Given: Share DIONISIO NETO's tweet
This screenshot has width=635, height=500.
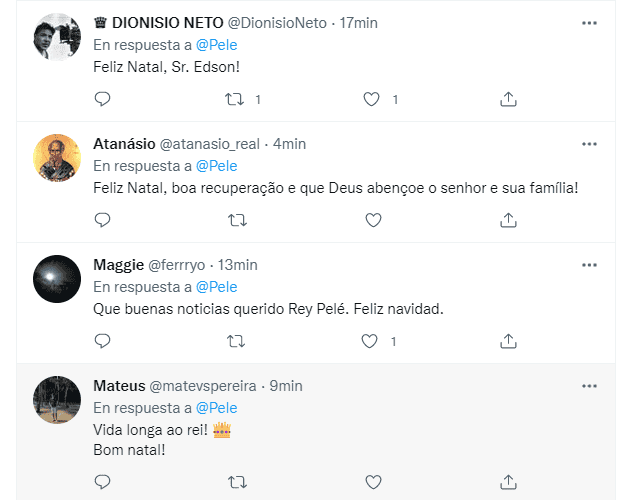Looking at the screenshot, I should coord(508,99).
